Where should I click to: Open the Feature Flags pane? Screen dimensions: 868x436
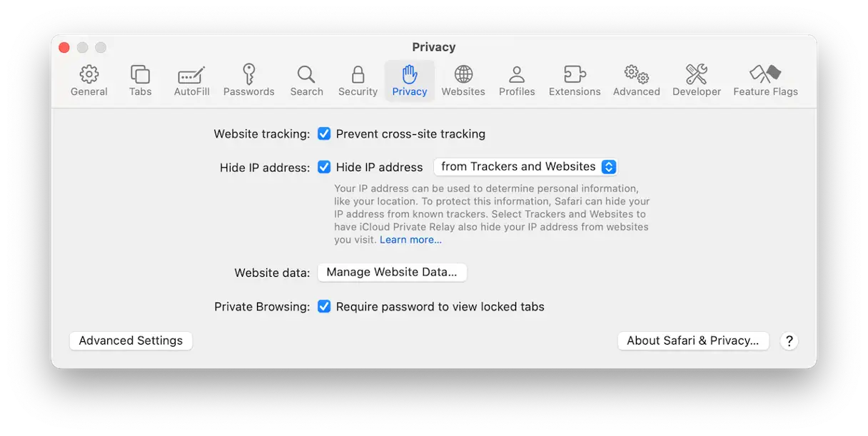pos(765,74)
